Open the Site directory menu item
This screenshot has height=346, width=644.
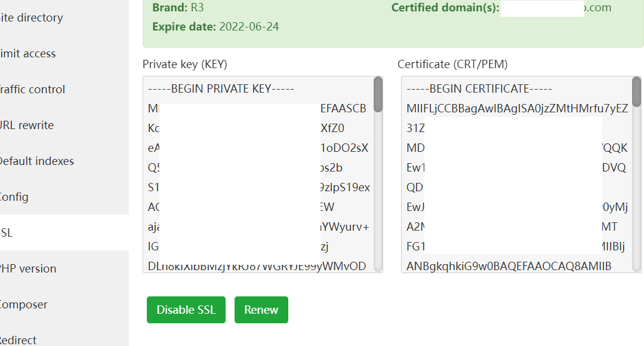click(x=32, y=18)
